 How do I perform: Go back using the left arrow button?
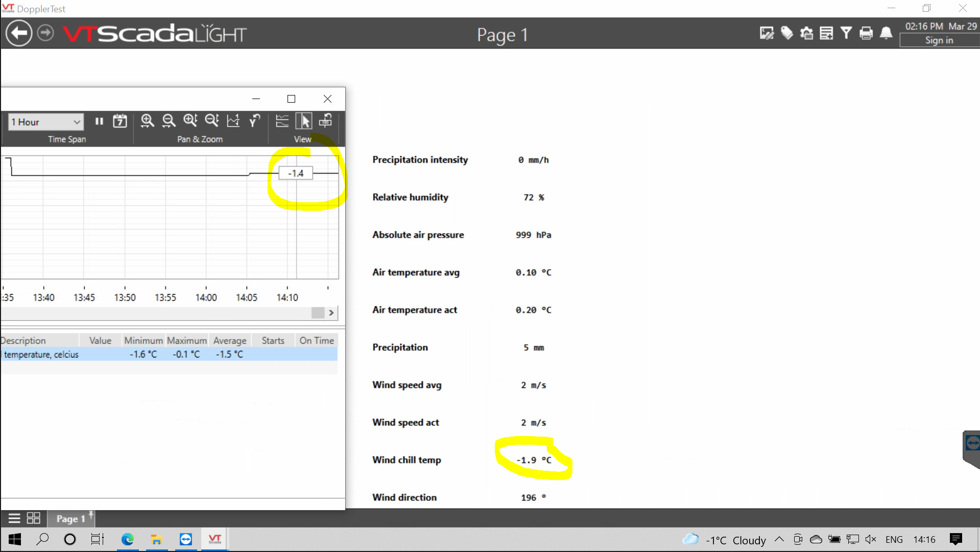pos(19,34)
